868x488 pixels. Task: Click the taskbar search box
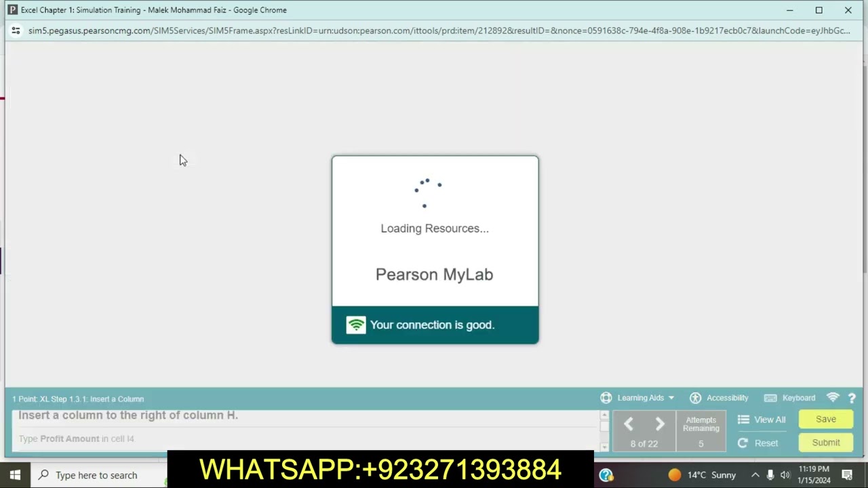(98, 475)
